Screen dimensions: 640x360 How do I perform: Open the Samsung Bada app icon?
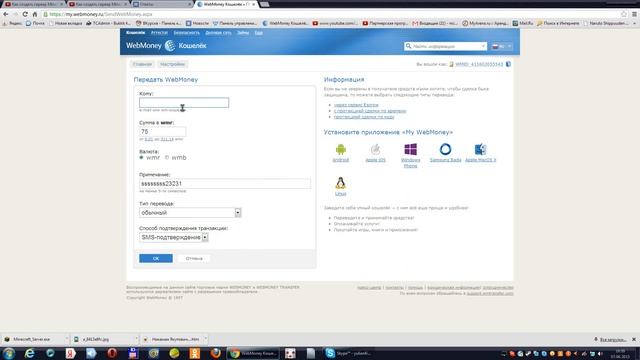coord(445,149)
